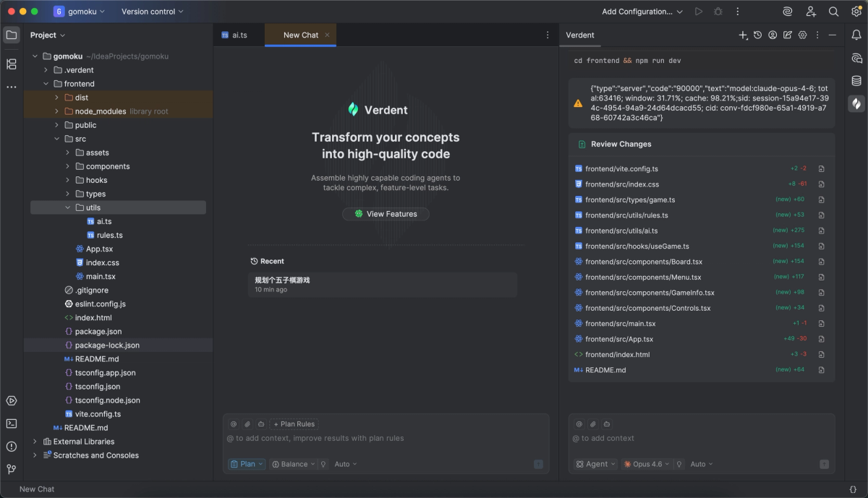868x498 pixels.
Task: Minimize the Verdent panel with dash icon
Action: (833, 35)
